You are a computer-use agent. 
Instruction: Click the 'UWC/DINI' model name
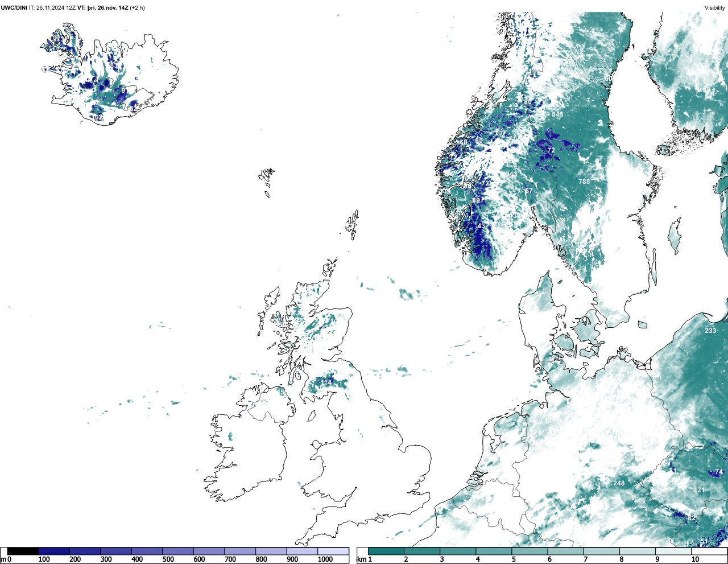[x=14, y=7]
